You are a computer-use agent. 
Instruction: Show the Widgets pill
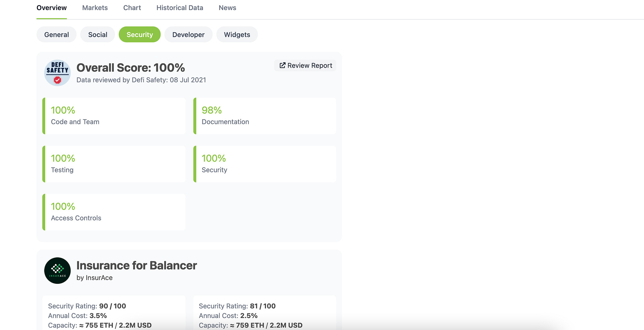point(237,34)
